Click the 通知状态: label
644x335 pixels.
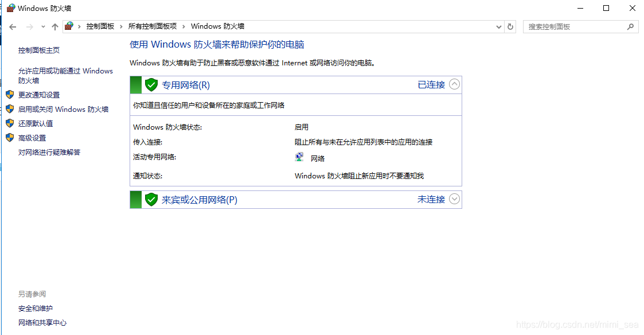pyautogui.click(x=148, y=176)
